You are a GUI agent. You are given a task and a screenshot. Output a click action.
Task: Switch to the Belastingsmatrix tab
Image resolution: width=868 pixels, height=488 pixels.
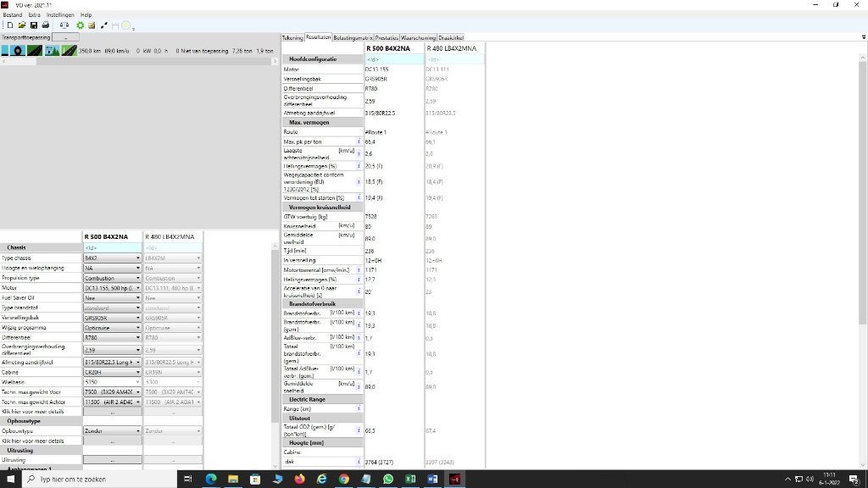[x=353, y=37]
